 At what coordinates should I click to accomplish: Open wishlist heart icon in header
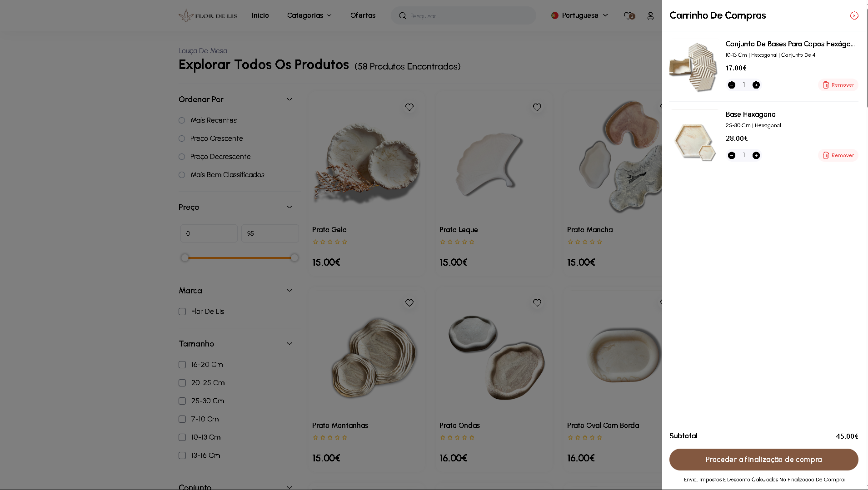(x=629, y=16)
